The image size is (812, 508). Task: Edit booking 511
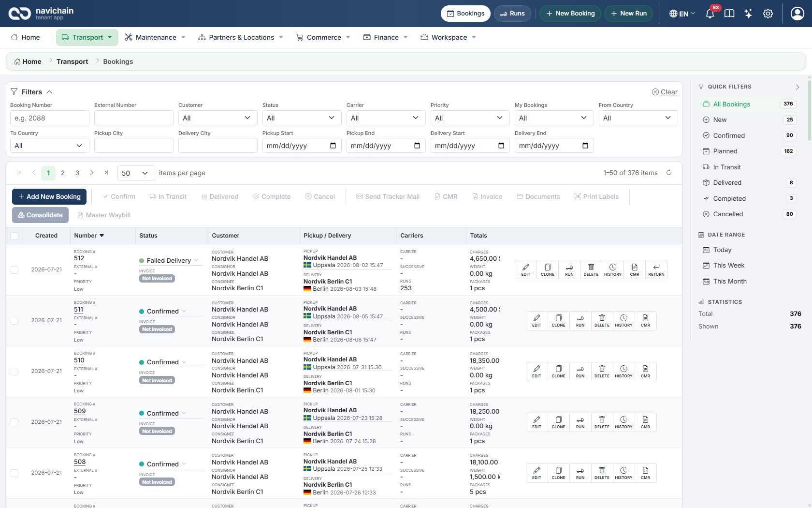coord(536,321)
